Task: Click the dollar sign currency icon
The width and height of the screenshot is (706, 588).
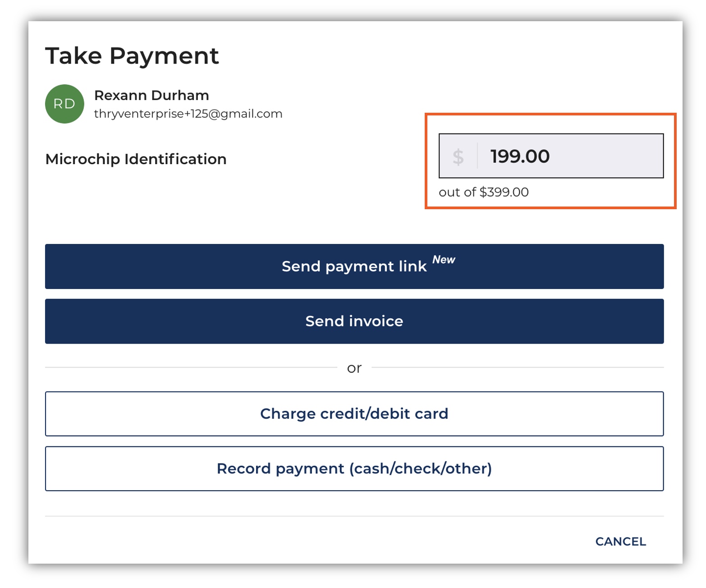Action: pyautogui.click(x=458, y=156)
